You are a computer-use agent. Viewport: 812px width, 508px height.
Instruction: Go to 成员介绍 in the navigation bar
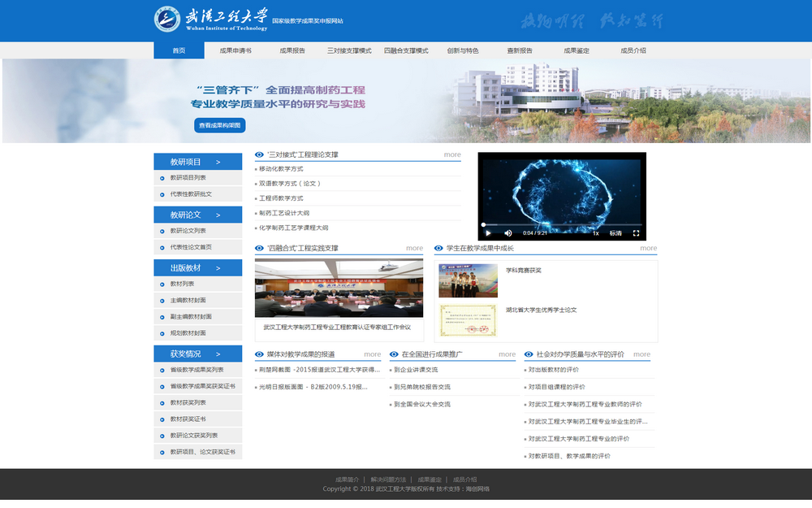[x=633, y=50]
